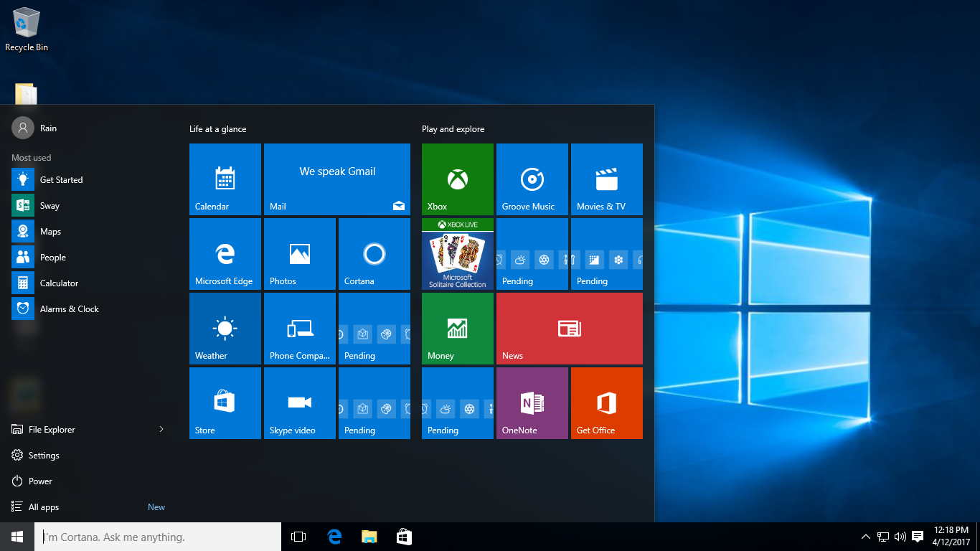
Task: Open the Xbox tile
Action: (x=458, y=179)
